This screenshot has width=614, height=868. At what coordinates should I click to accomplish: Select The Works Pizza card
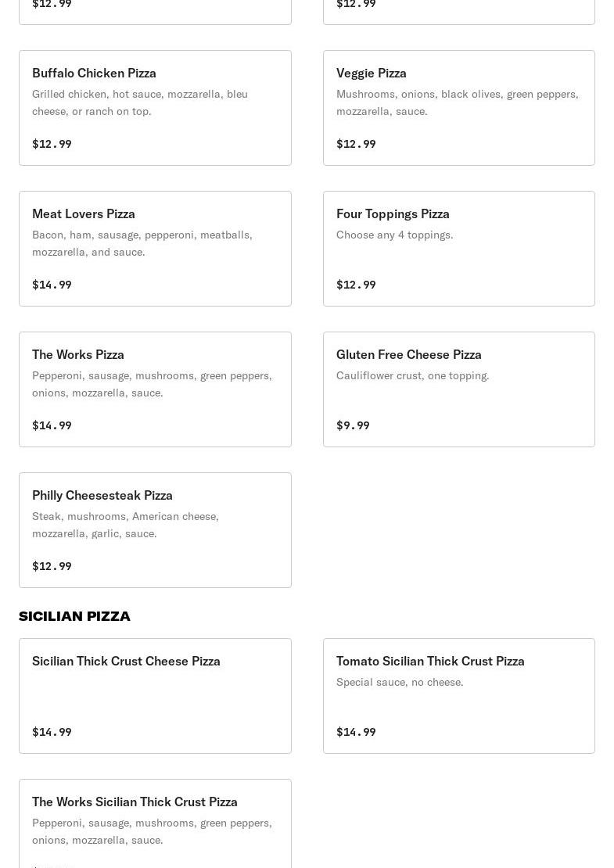155,389
